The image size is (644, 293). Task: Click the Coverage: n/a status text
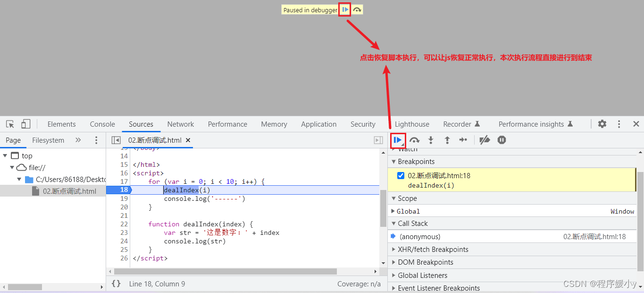click(x=359, y=284)
